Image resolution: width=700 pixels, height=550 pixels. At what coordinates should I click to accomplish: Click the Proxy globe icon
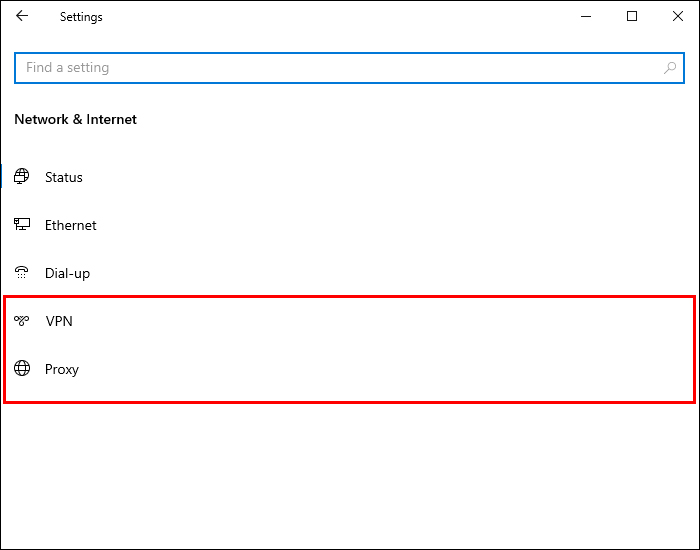22,369
